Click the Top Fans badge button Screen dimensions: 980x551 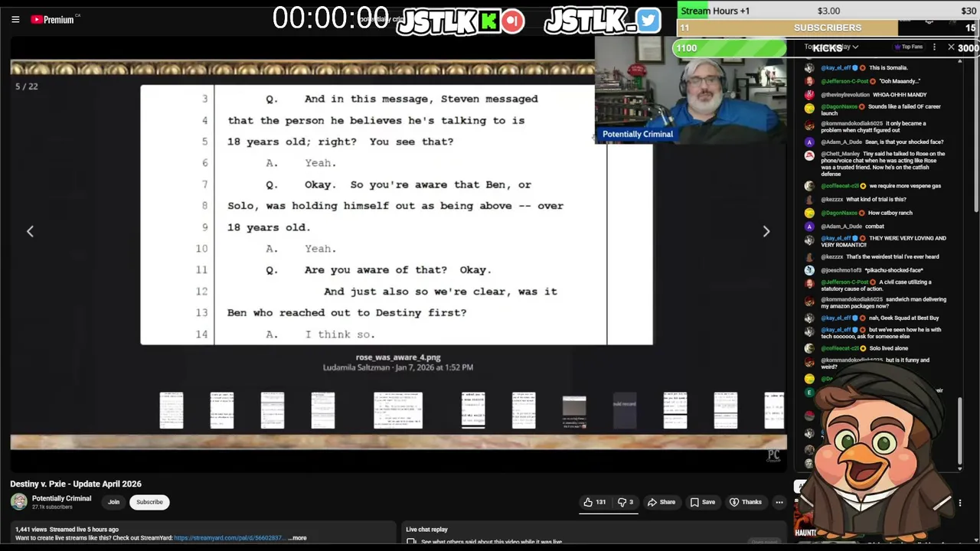point(909,47)
